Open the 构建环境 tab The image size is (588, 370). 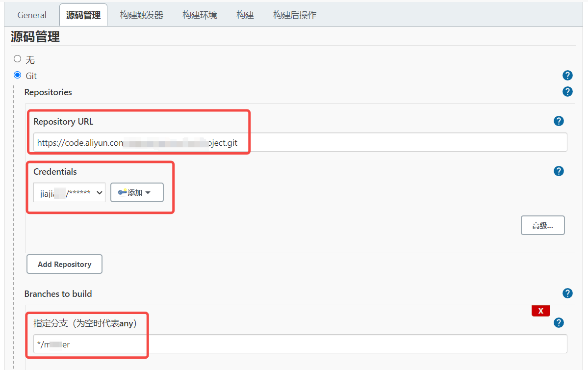[x=200, y=15]
